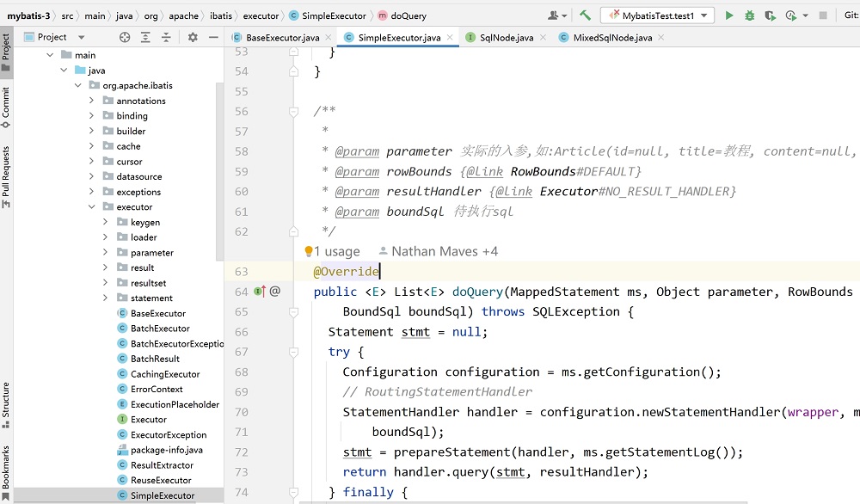Fold the try block at line 67

pyautogui.click(x=294, y=352)
